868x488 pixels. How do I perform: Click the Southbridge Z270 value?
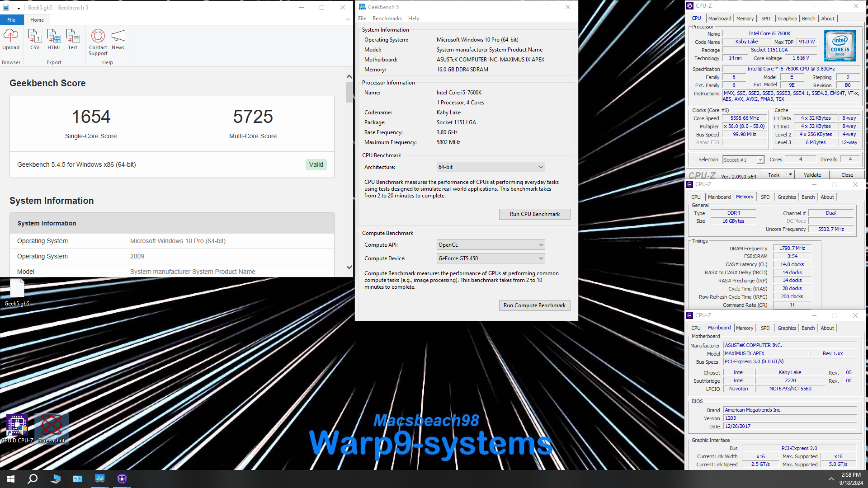point(790,381)
